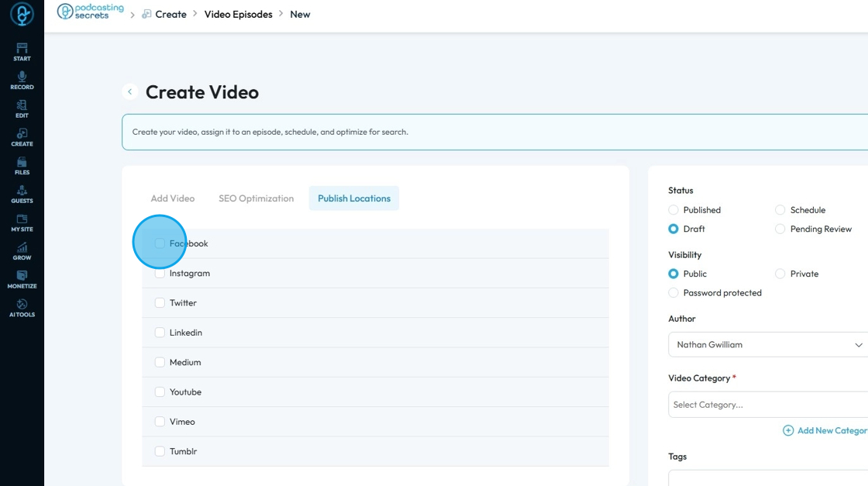Viewport: 868px width, 486px height.
Task: Check the Twitter publish location
Action: (x=160, y=303)
